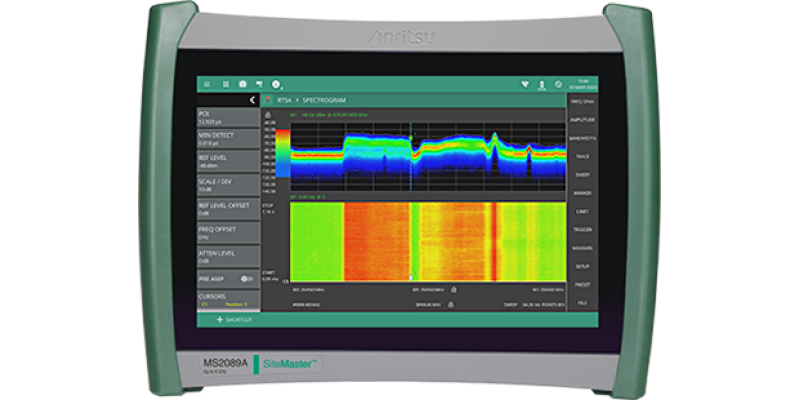This screenshot has height=400, width=800.
Task: Open the MIN DETECT setting
Action: point(228,138)
